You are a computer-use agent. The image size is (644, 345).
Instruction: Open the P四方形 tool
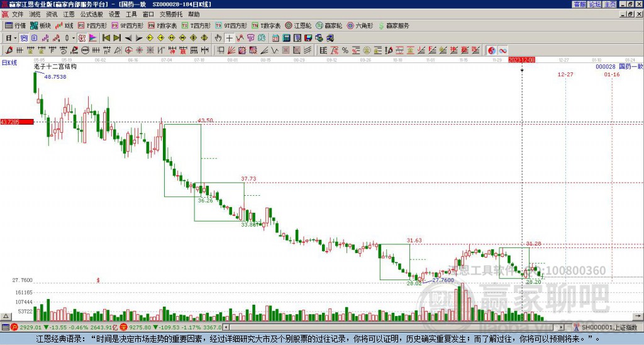pos(92,25)
